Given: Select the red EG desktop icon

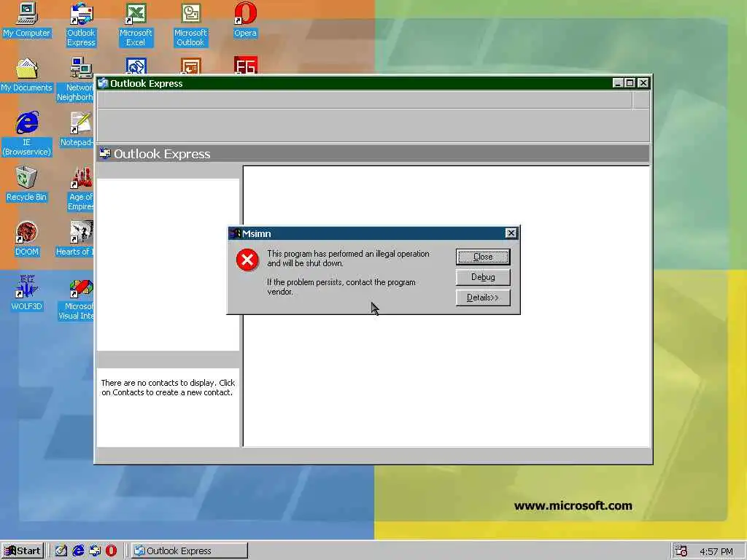Looking at the screenshot, I should click(x=245, y=66).
